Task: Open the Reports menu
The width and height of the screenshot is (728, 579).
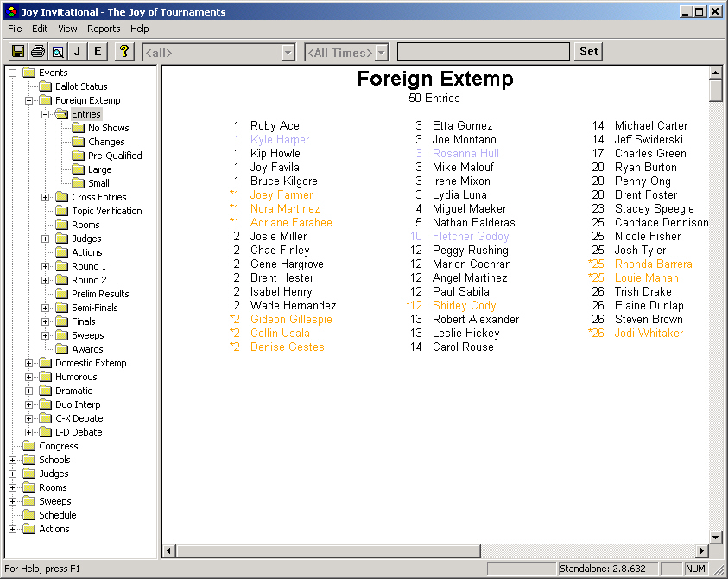Action: point(104,29)
